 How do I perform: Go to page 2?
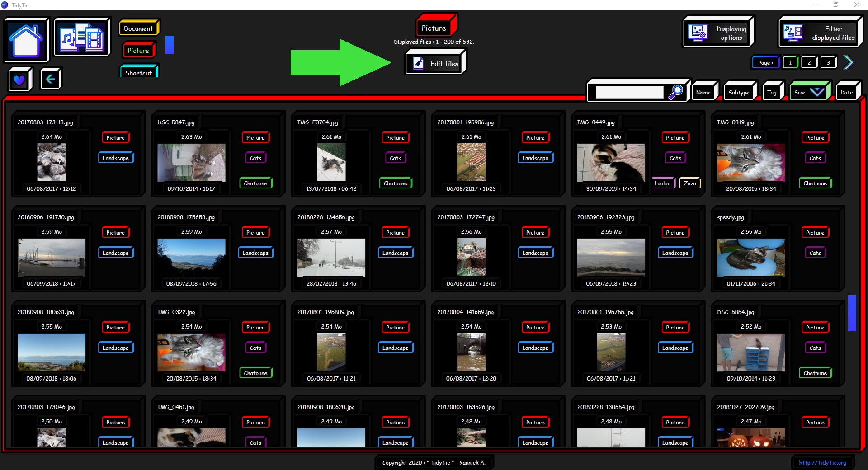point(809,62)
